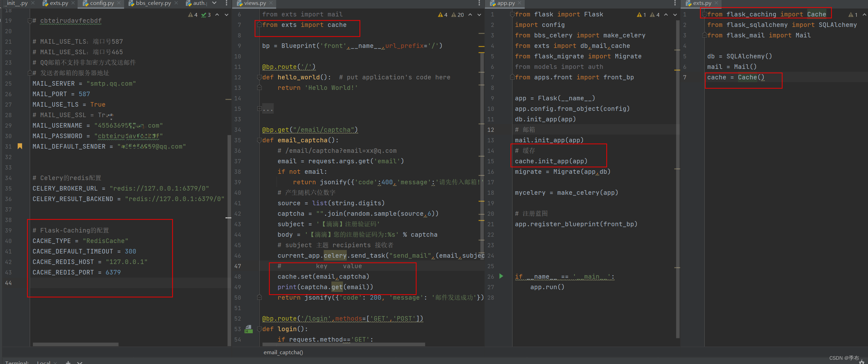This screenshot has width=868, height=364.
Task: Go to previous highlighted error in config.py
Action: [x=217, y=15]
